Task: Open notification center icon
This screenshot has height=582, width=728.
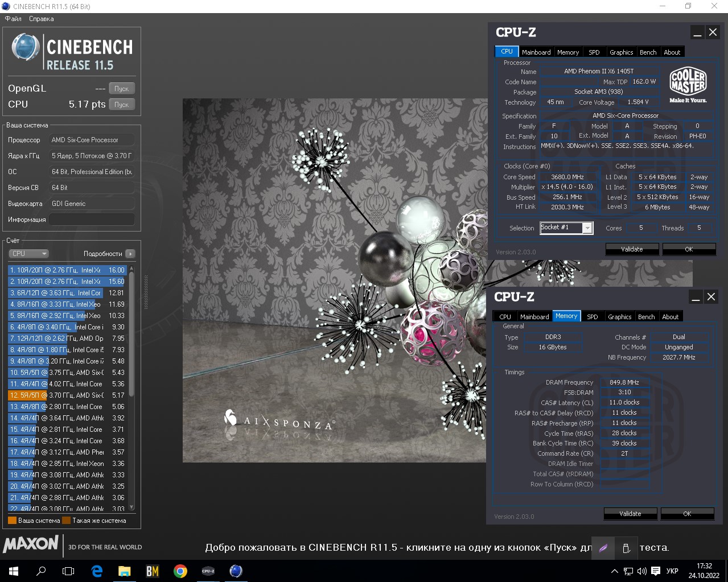Action: (x=656, y=571)
